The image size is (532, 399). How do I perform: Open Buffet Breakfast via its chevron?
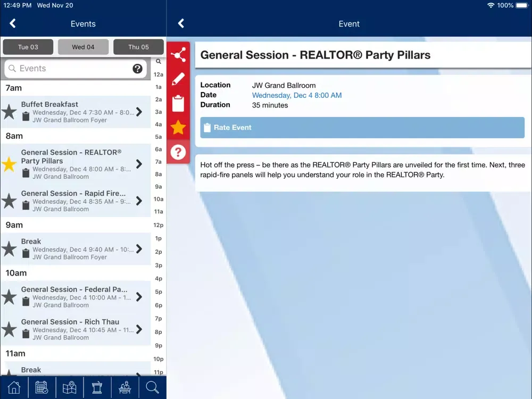[139, 112]
